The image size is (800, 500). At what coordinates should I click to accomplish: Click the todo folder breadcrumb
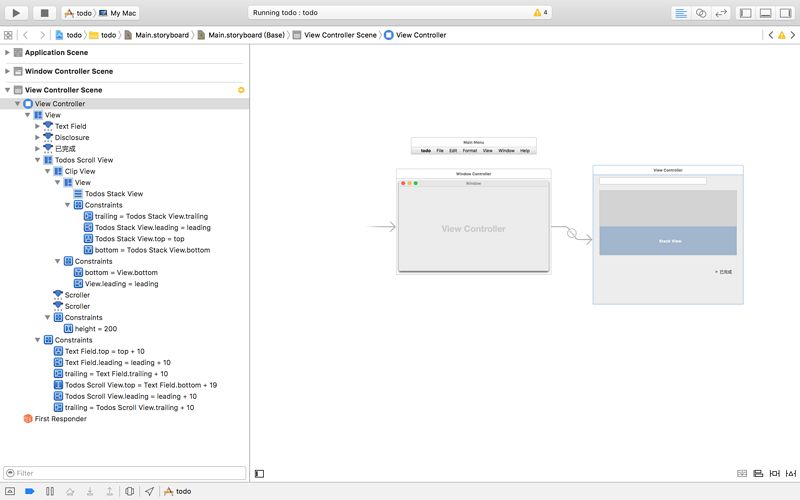tap(103, 35)
